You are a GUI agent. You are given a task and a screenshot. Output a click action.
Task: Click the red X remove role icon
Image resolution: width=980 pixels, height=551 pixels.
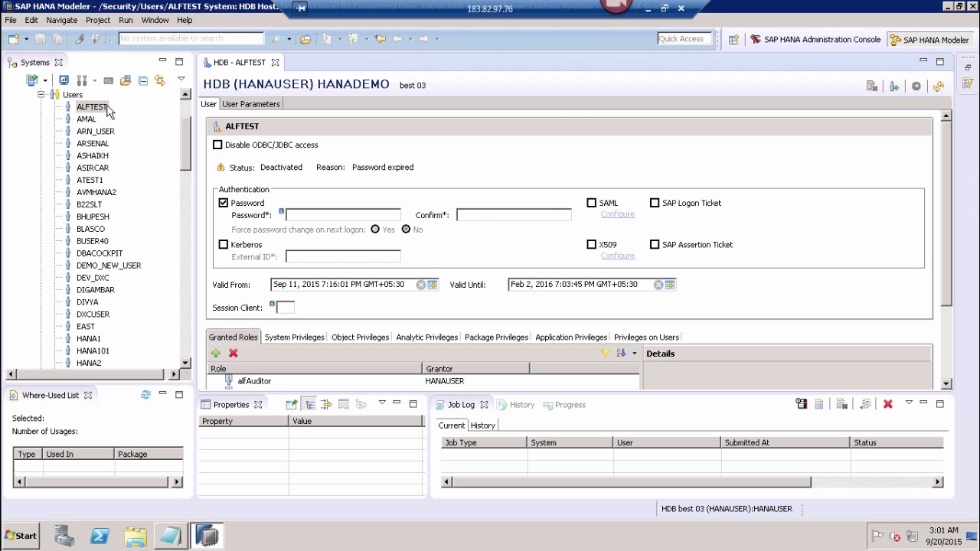(234, 353)
